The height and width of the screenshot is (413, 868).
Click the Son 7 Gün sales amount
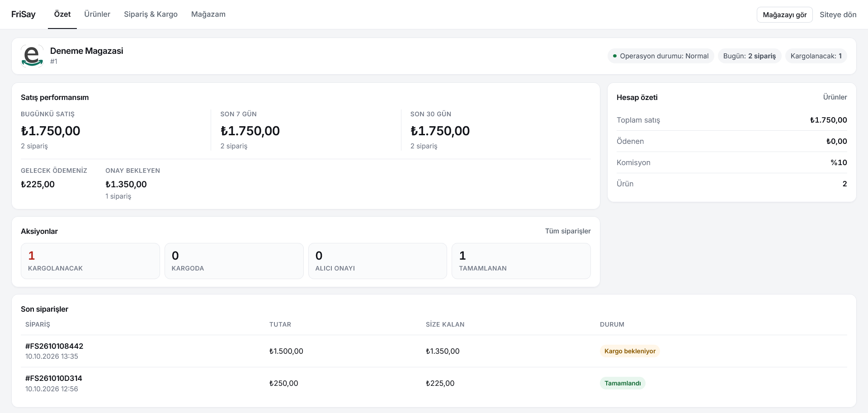250,131
